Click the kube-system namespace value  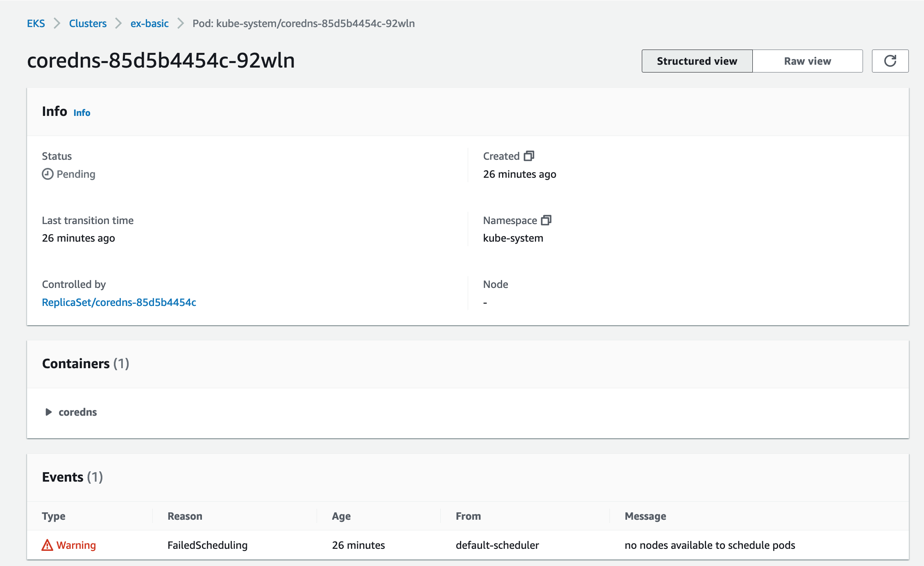coord(513,238)
